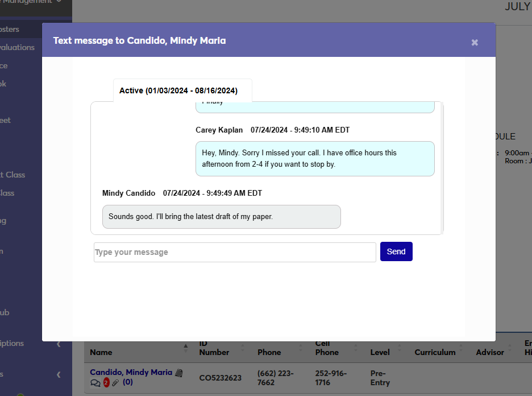Image resolution: width=532 pixels, height=396 pixels.
Task: Click the sort arrows on ID Number column
Action: [242, 348]
